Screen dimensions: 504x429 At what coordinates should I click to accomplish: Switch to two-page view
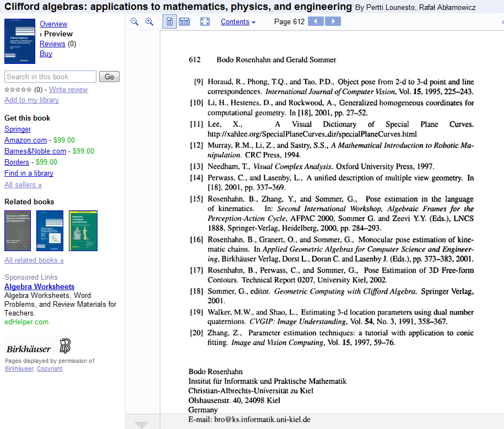(184, 21)
